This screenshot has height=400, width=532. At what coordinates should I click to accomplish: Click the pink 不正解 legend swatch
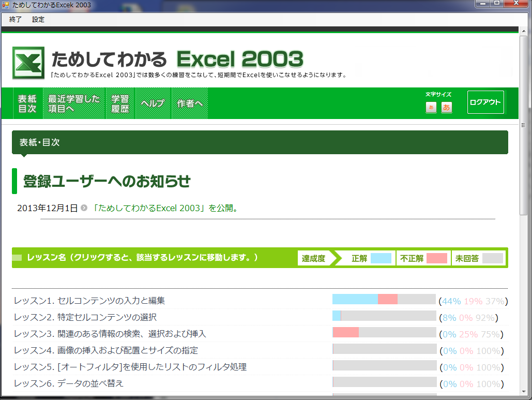click(x=437, y=258)
